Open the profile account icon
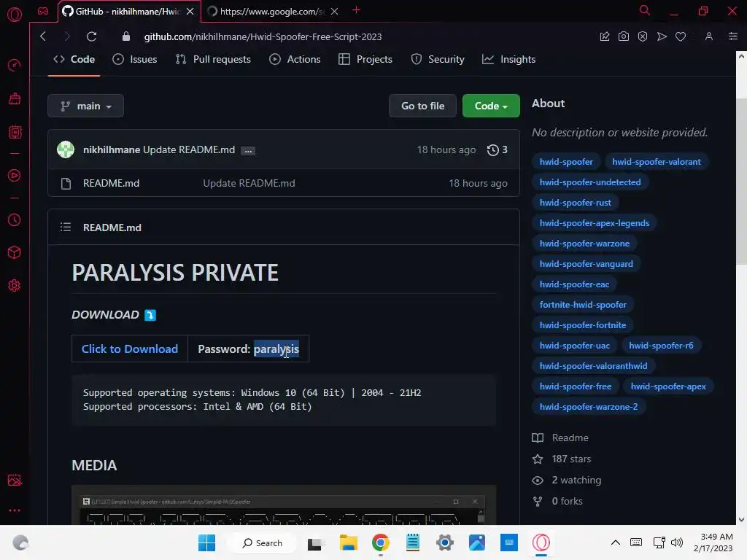This screenshot has width=747, height=560. click(709, 36)
